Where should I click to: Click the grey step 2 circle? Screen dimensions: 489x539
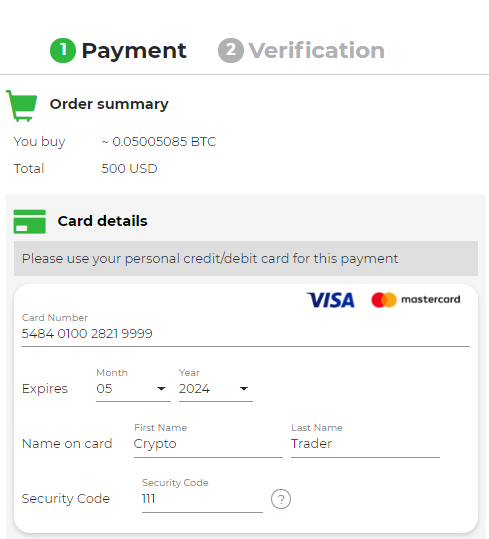pos(231,51)
